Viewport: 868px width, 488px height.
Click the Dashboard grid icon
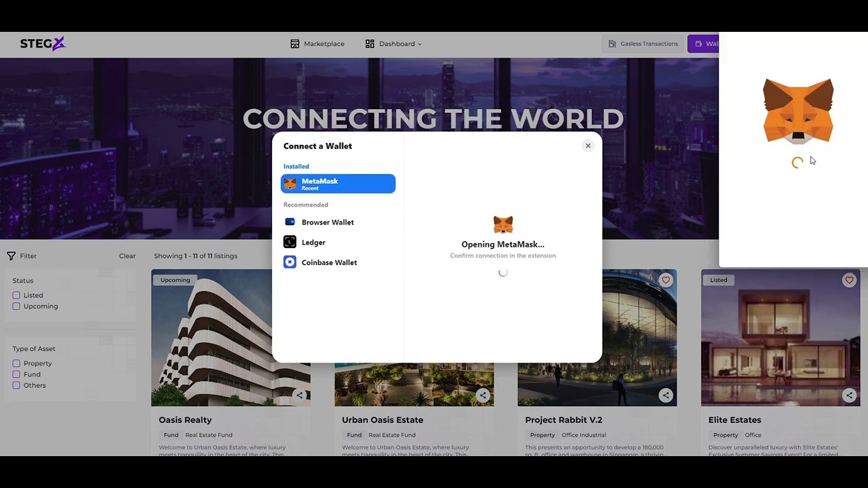(370, 43)
